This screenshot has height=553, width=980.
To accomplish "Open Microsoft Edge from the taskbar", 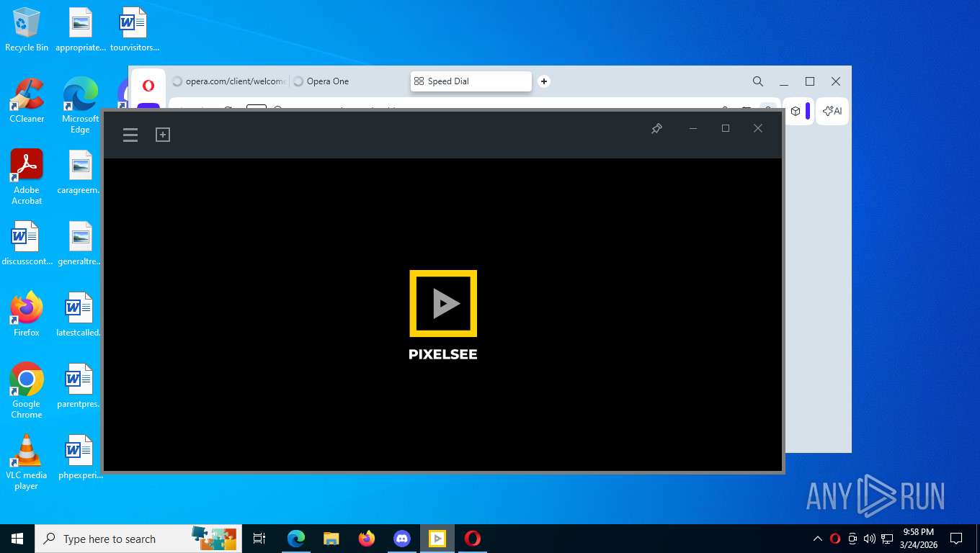I will coord(296,539).
